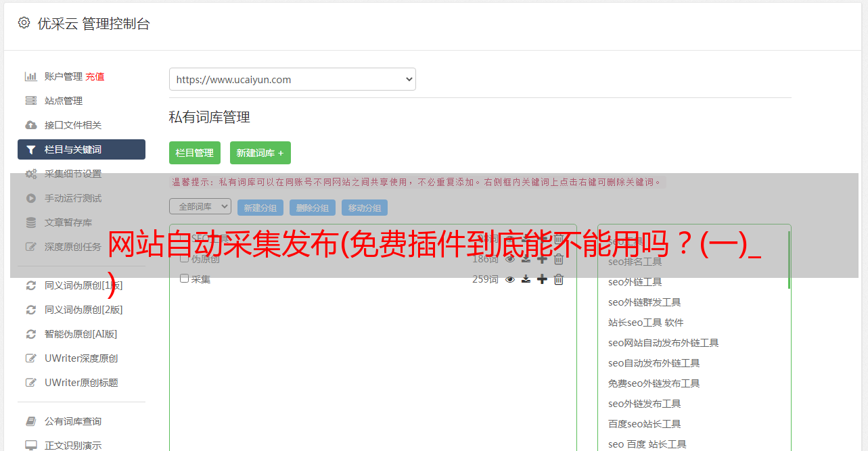Screen dimensions: 868x451
Task: Click the bar chart icon for 账户管理
Action: pyautogui.click(x=30, y=76)
